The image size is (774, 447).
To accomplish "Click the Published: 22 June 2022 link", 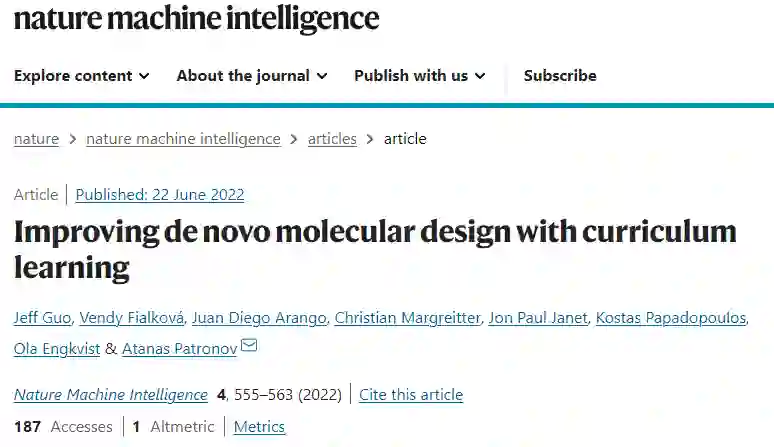I will pos(160,195).
